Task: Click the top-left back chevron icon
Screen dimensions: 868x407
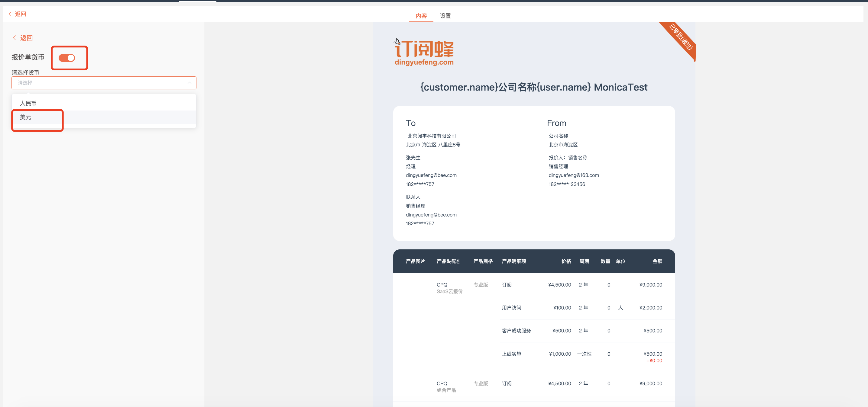Action: [10, 14]
